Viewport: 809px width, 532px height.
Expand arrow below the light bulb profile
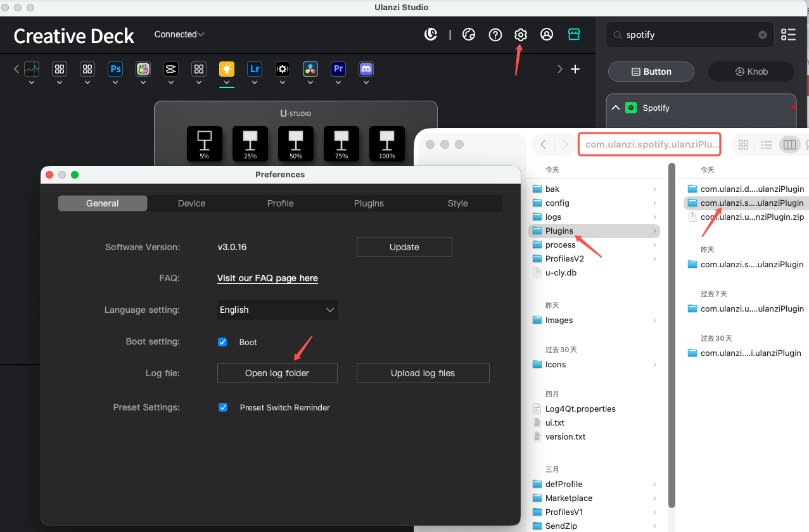coord(227,82)
